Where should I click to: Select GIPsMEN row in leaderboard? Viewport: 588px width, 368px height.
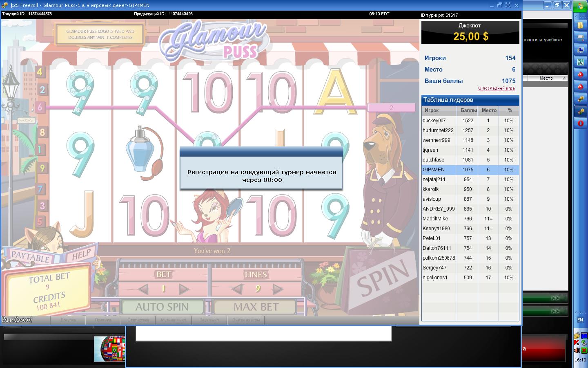pos(470,170)
